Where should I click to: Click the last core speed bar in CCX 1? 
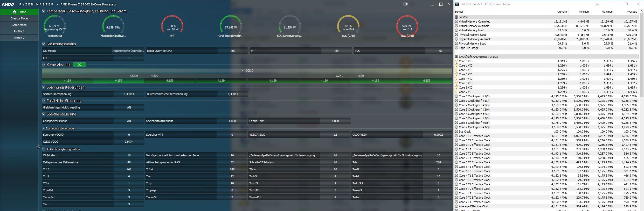[x=427, y=81]
